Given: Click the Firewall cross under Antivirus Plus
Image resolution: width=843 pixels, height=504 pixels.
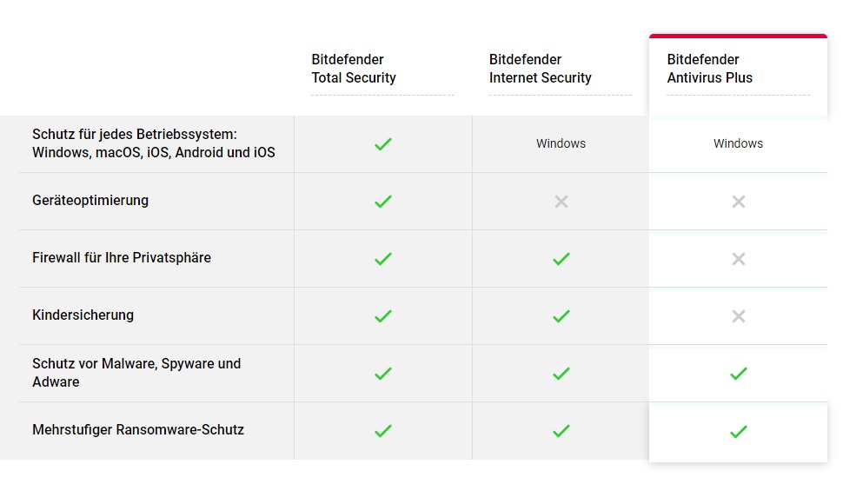Looking at the screenshot, I should click(x=738, y=259).
